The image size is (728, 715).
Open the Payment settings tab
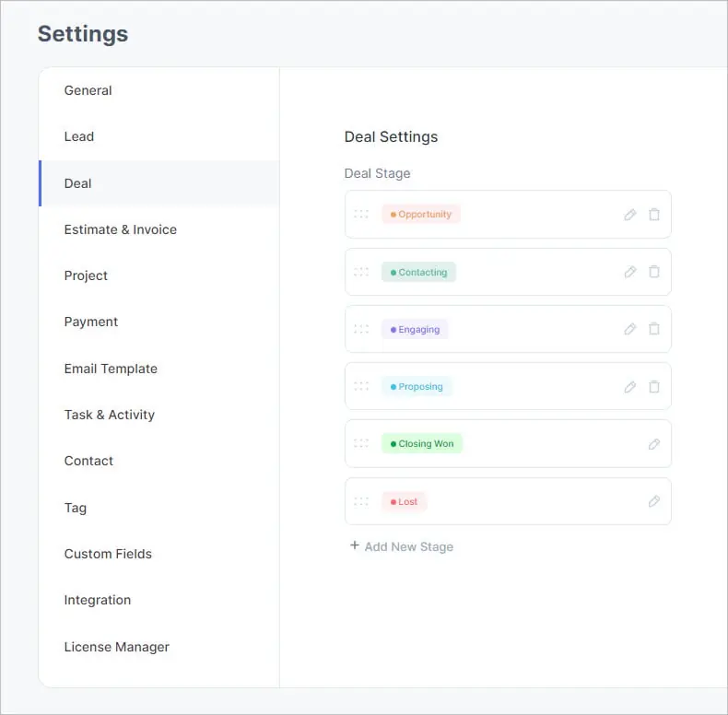[x=159, y=322]
